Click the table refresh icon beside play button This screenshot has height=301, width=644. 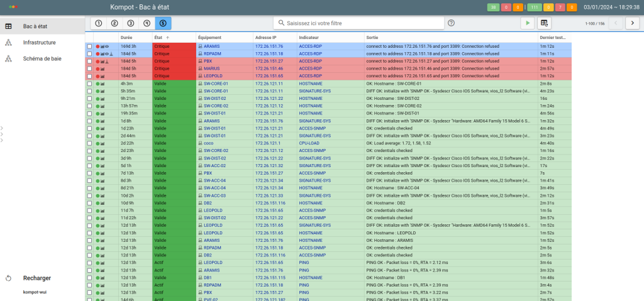pyautogui.click(x=545, y=23)
